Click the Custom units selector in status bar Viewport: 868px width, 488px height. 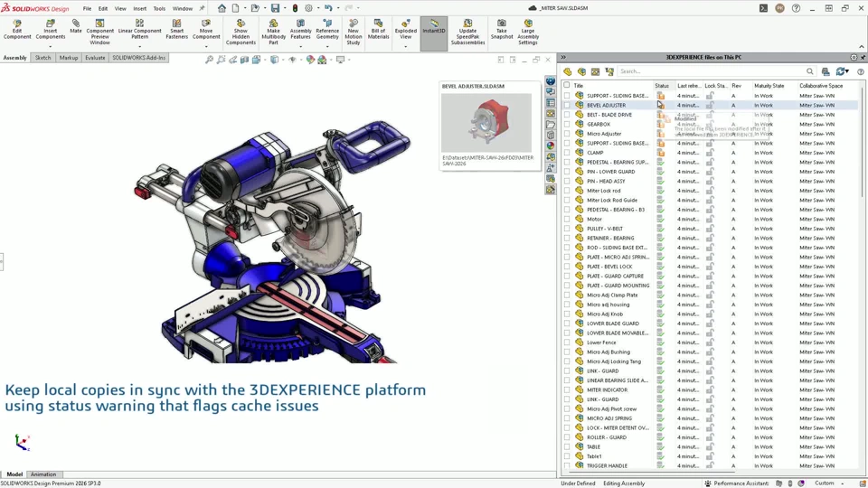[825, 483]
